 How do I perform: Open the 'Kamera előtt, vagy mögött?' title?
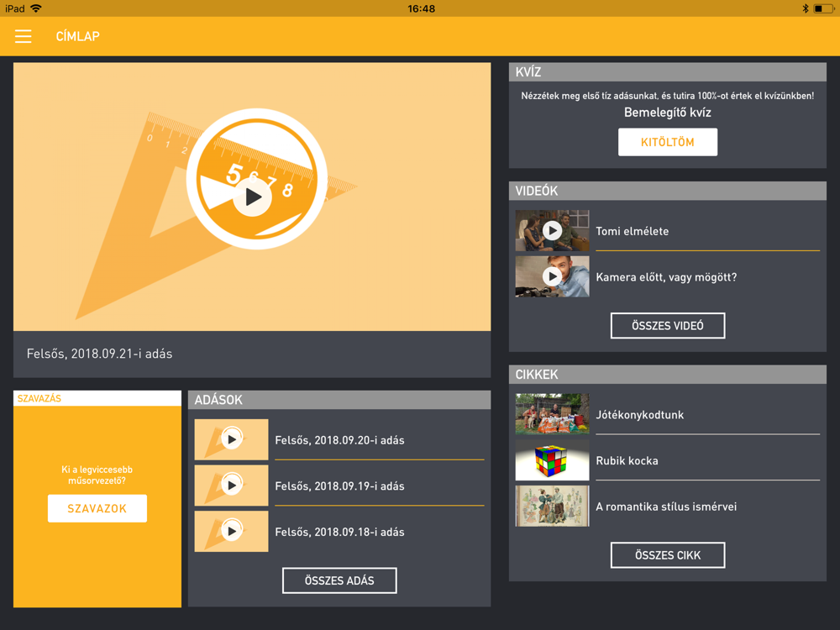coord(666,277)
